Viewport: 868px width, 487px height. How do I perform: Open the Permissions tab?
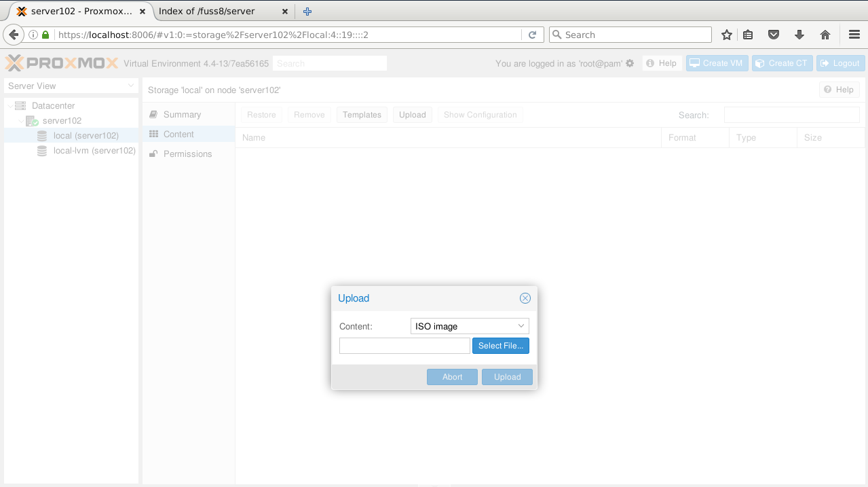tap(189, 154)
